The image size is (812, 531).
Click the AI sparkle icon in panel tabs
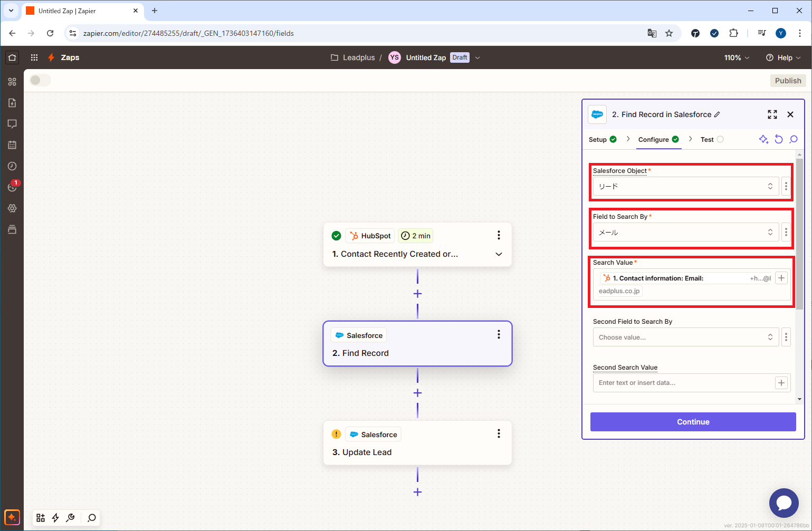763,139
